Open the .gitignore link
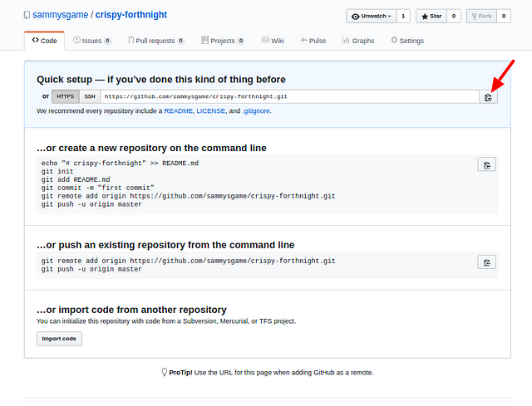This screenshot has width=532, height=406. coord(256,110)
